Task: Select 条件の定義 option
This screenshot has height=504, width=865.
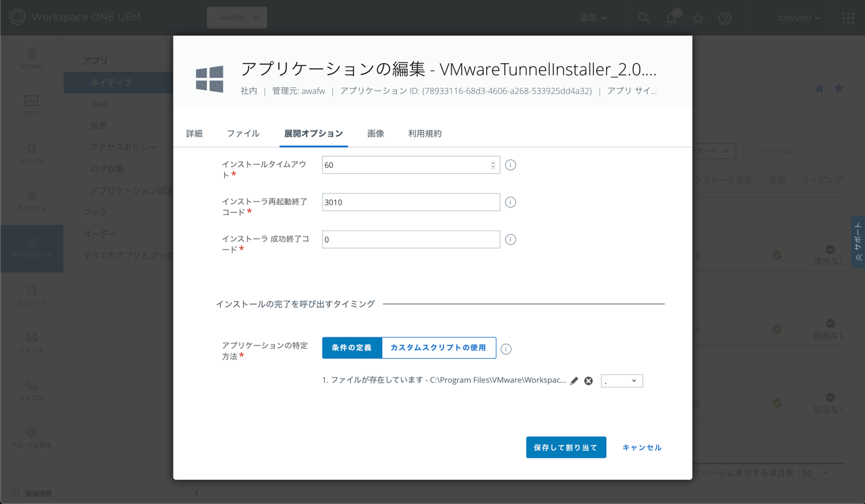Action: click(351, 348)
